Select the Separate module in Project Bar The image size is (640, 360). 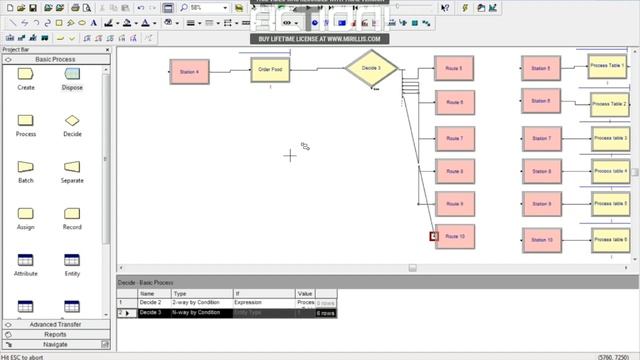point(72,172)
